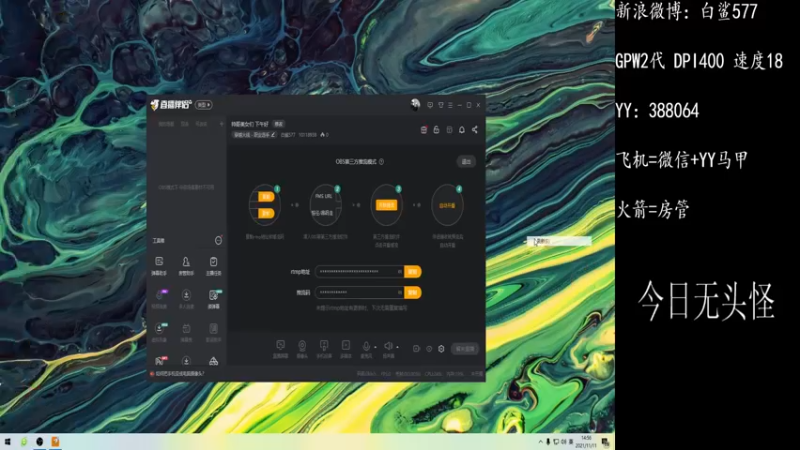Click the rtmp地址 masked address field
The height and width of the screenshot is (450, 800).
(x=359, y=272)
